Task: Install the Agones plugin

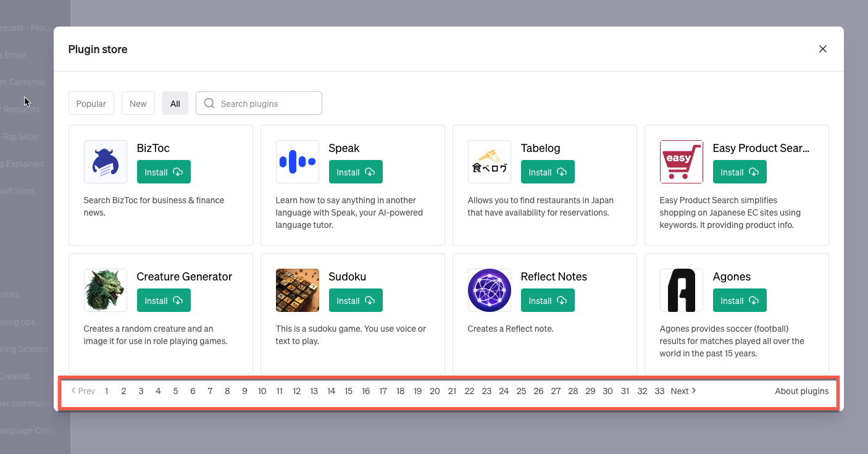Action: tap(740, 301)
